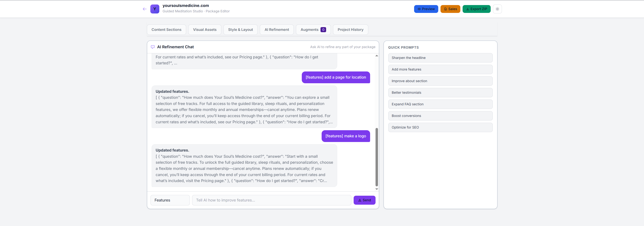The width and height of the screenshot is (644, 226).
Task: Click the chat scrollbar down arrow
Action: [376, 189]
